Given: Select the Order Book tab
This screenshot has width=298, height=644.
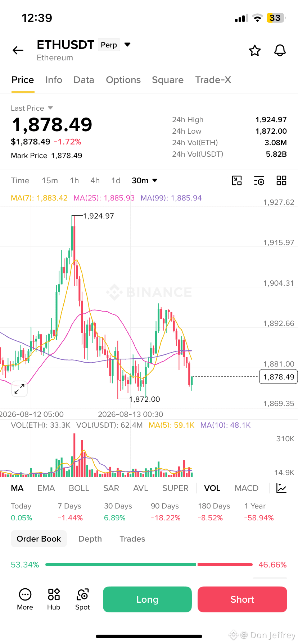Looking at the screenshot, I should (x=39, y=539).
